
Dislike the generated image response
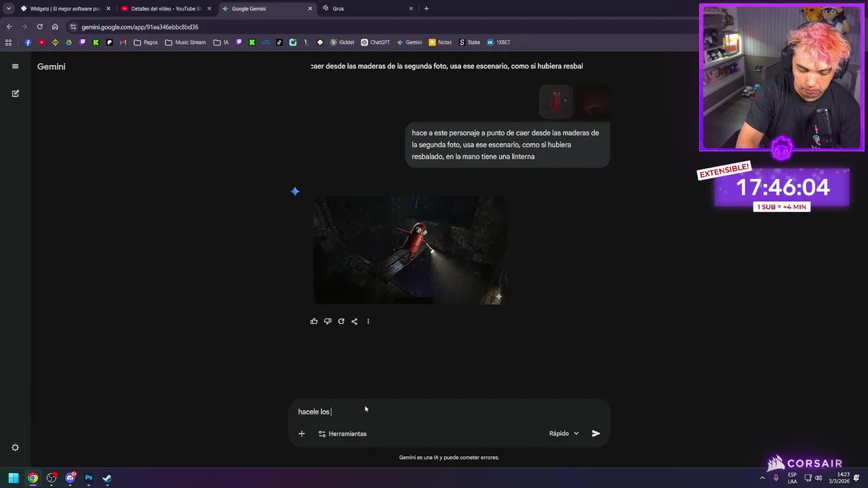(x=328, y=321)
